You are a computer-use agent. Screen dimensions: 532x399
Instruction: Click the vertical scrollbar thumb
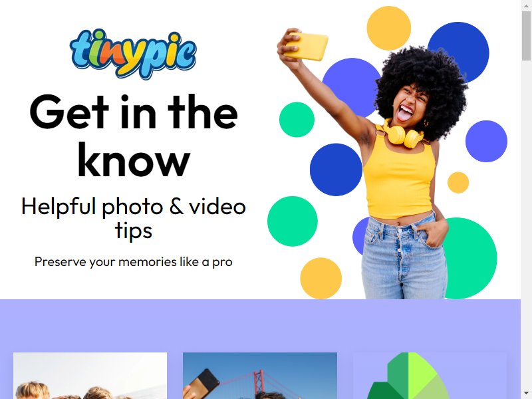point(526,36)
